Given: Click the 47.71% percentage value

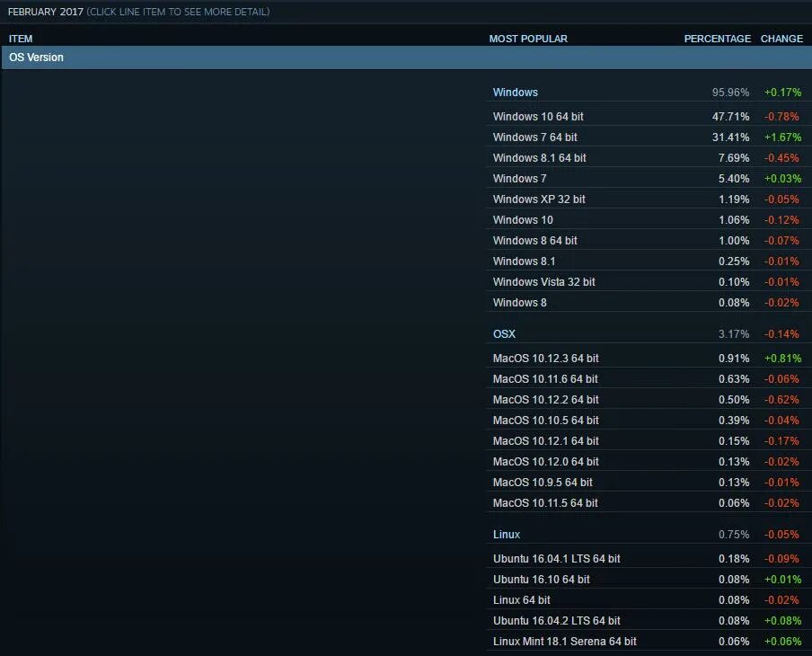Looking at the screenshot, I should [x=730, y=117].
